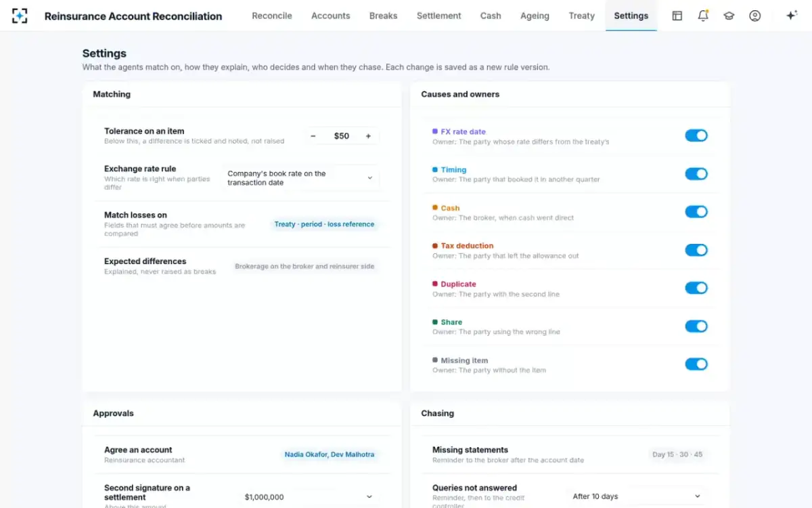Viewport: 812px width, 508px height.
Task: Open the sparkle AI assistant icon
Action: (792, 16)
